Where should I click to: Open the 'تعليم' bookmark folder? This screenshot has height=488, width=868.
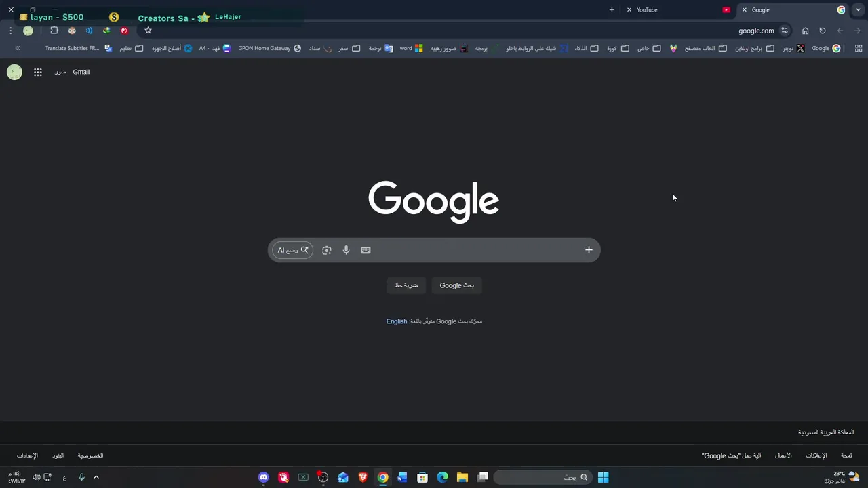pyautogui.click(x=132, y=48)
